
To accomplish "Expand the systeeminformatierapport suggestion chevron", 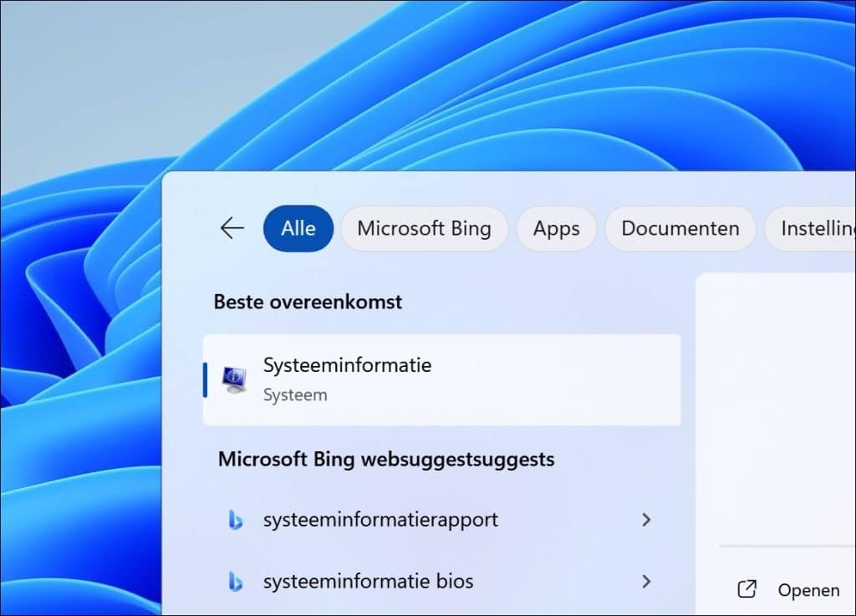I will click(646, 519).
